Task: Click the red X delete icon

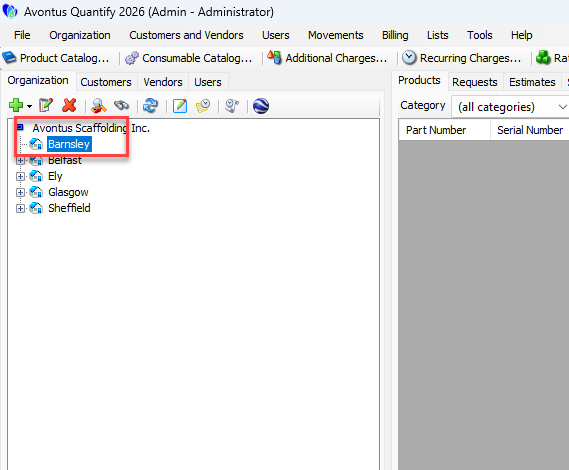Action: [x=69, y=106]
